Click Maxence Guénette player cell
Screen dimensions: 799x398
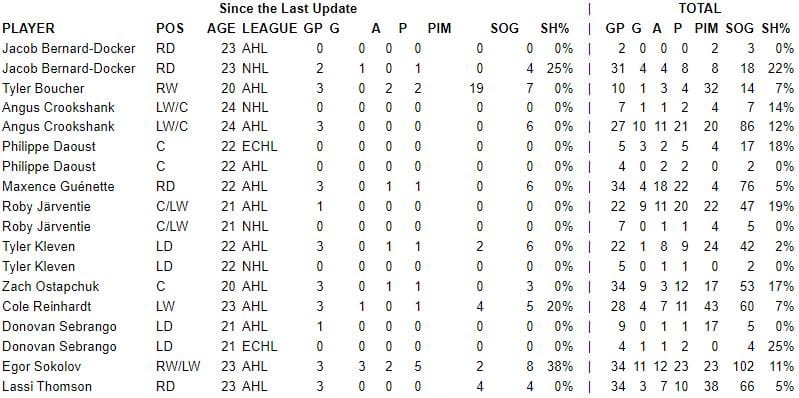[x=58, y=187]
